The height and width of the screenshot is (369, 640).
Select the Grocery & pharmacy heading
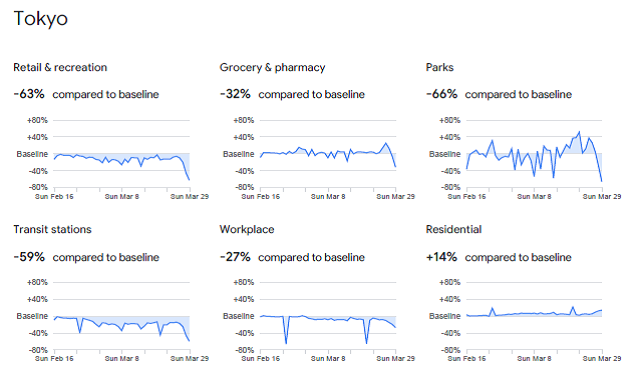(272, 67)
